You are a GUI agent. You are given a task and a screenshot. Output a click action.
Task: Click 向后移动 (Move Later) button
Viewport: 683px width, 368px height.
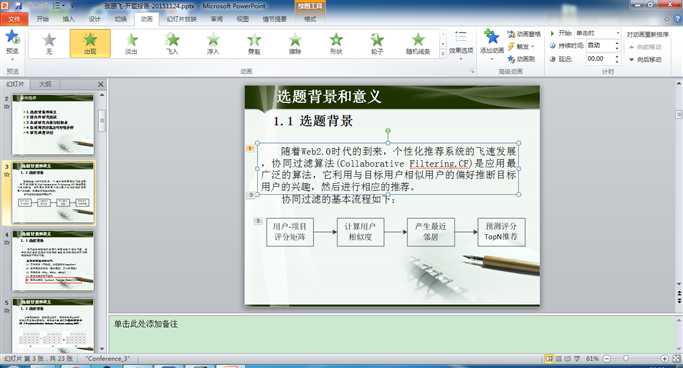pos(645,60)
